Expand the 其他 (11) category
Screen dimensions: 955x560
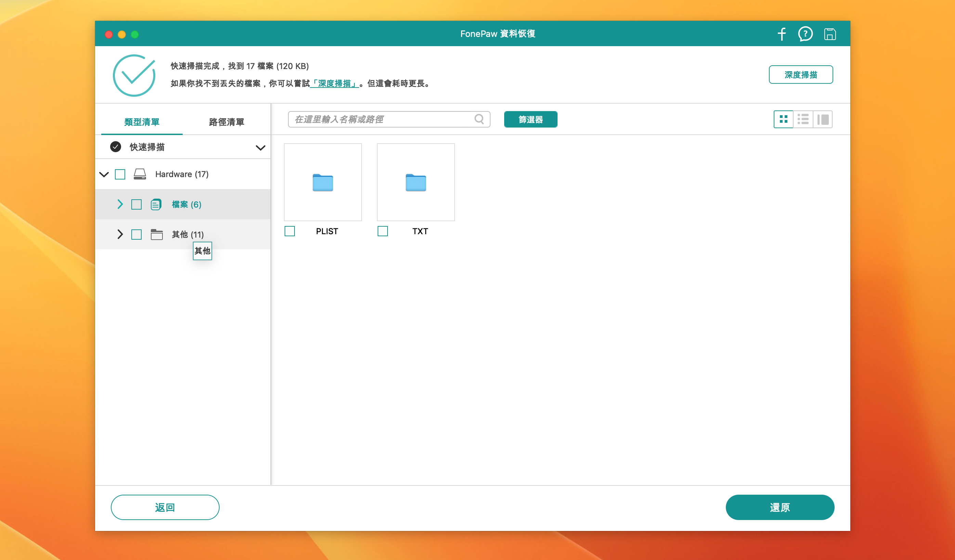pos(120,234)
